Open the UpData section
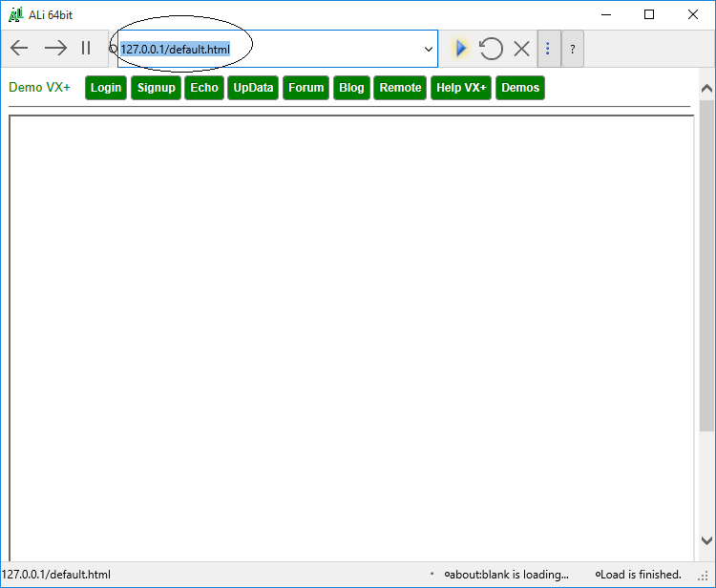Viewport: 716px width, 588px height. click(x=253, y=88)
